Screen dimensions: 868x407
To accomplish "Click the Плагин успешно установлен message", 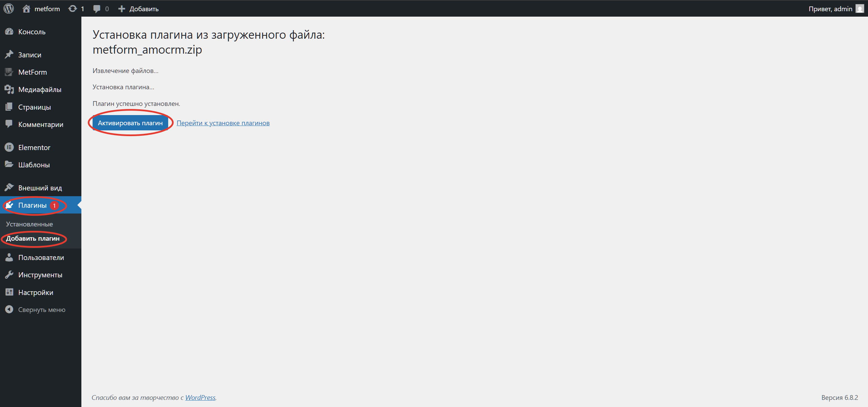I will [x=136, y=104].
